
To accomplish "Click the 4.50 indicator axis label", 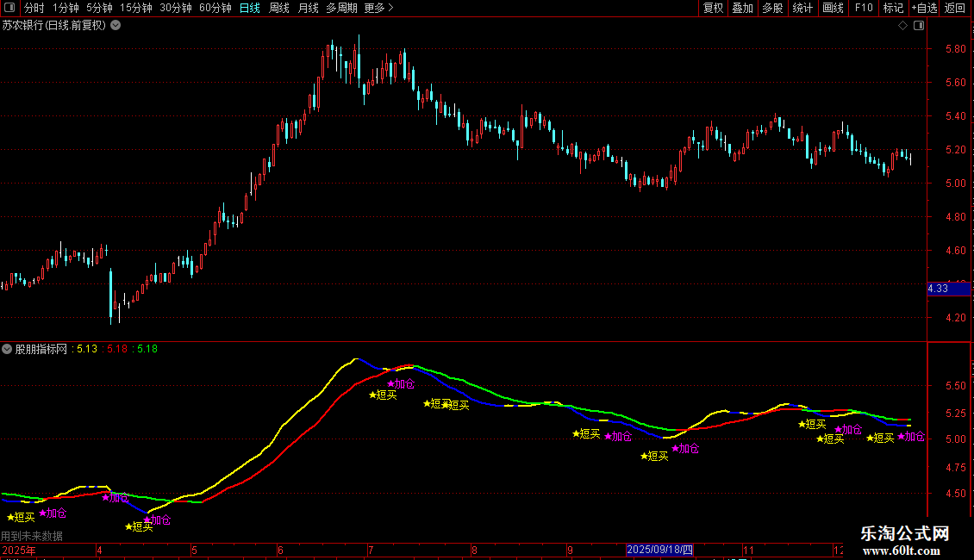I will (955, 494).
